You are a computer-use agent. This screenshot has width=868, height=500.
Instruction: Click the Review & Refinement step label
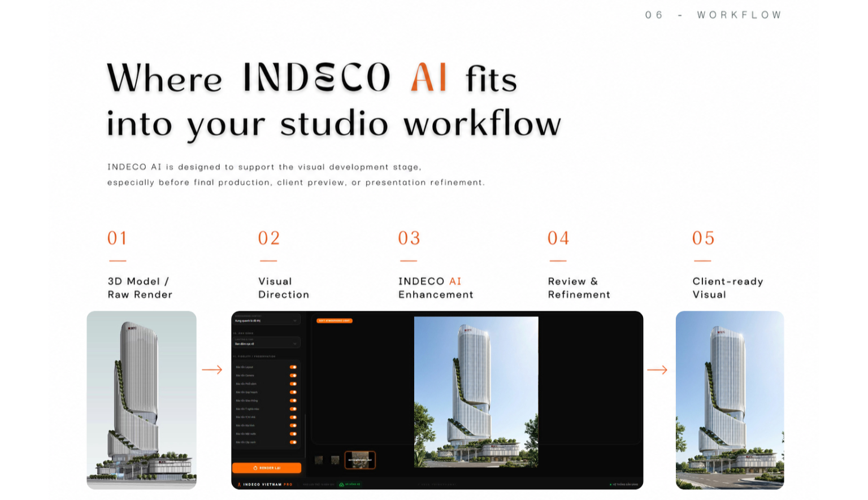tap(579, 288)
